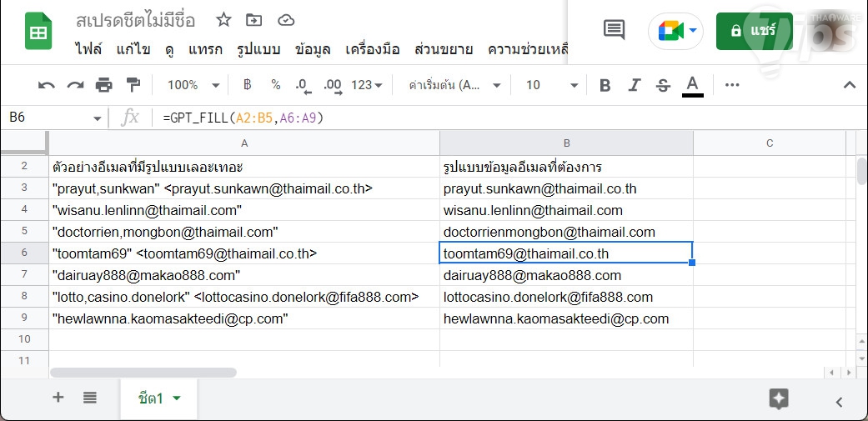The height and width of the screenshot is (421, 868).
Task: Toggle bold formatting
Action: click(x=605, y=85)
